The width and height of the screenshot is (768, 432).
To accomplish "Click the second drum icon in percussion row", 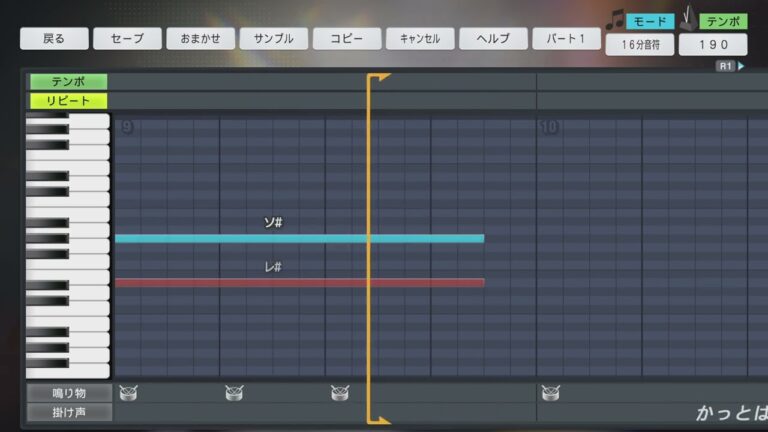I will tap(235, 393).
